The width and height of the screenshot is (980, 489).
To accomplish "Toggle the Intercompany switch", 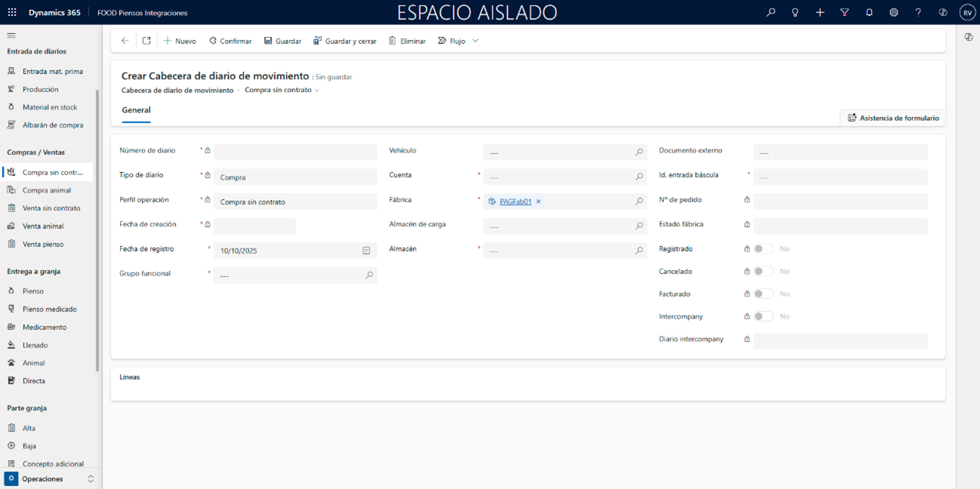I will (x=763, y=317).
